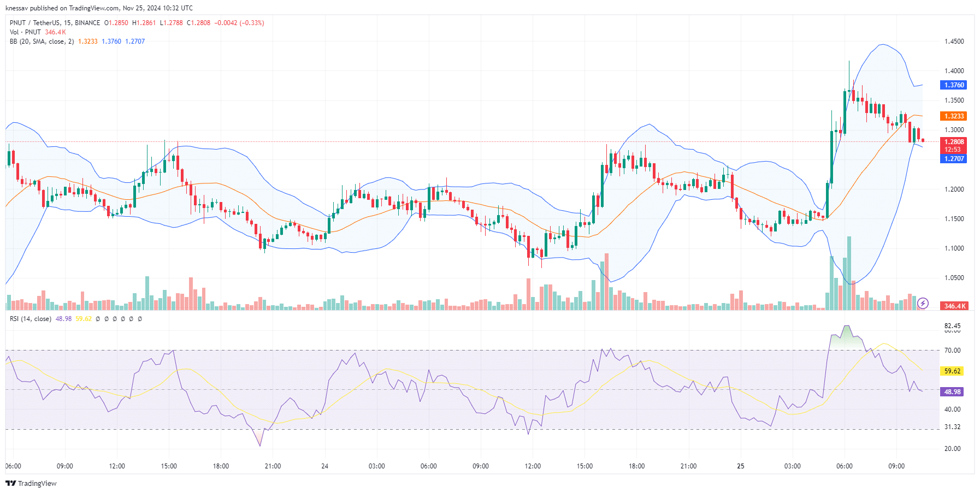The width and height of the screenshot is (980, 493).
Task: Click the H1.2861 high value in header
Action: pyautogui.click(x=144, y=23)
